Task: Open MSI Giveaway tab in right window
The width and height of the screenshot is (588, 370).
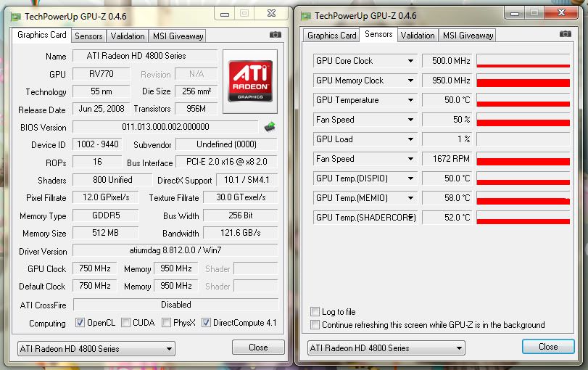Action: point(468,36)
